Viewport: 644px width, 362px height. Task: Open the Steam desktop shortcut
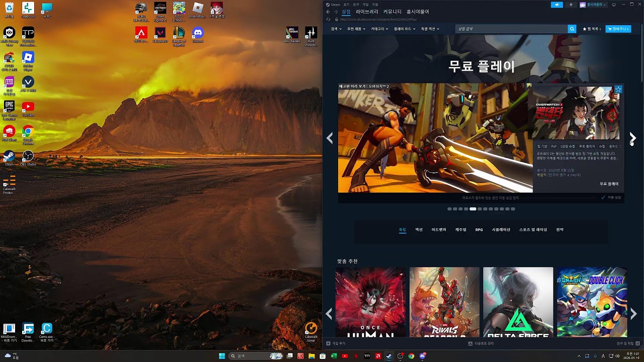pos(9,158)
